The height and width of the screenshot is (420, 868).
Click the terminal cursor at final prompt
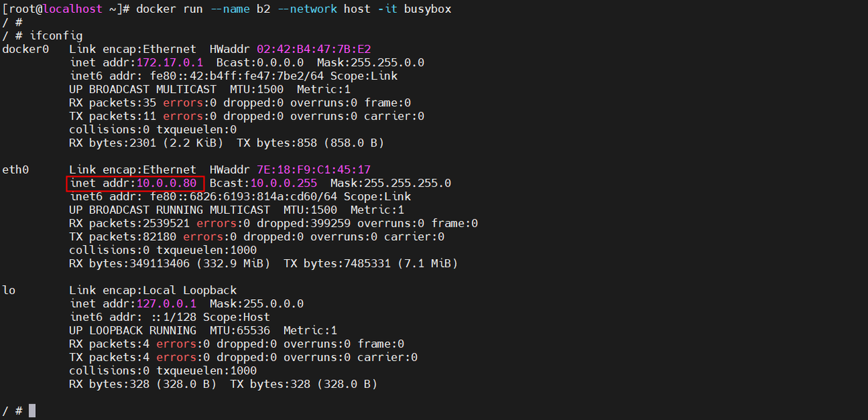click(x=32, y=411)
